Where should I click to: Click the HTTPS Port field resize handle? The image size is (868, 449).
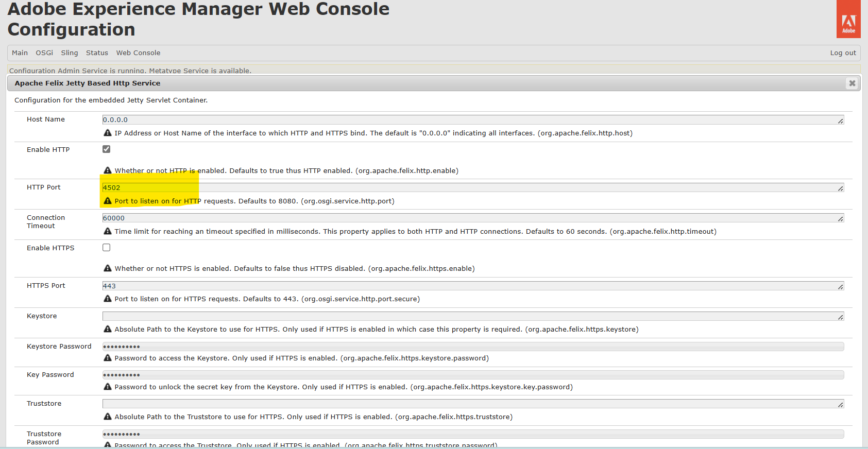pyautogui.click(x=840, y=287)
